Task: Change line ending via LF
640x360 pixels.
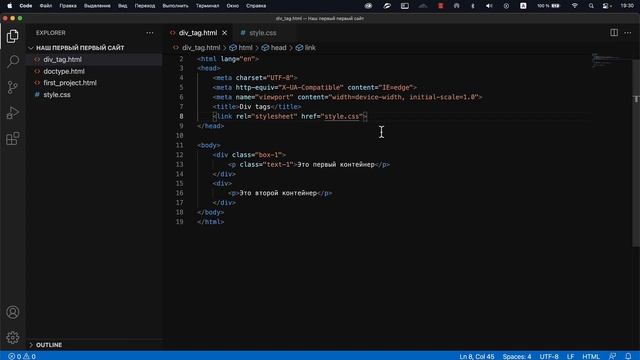Action: (x=571, y=356)
